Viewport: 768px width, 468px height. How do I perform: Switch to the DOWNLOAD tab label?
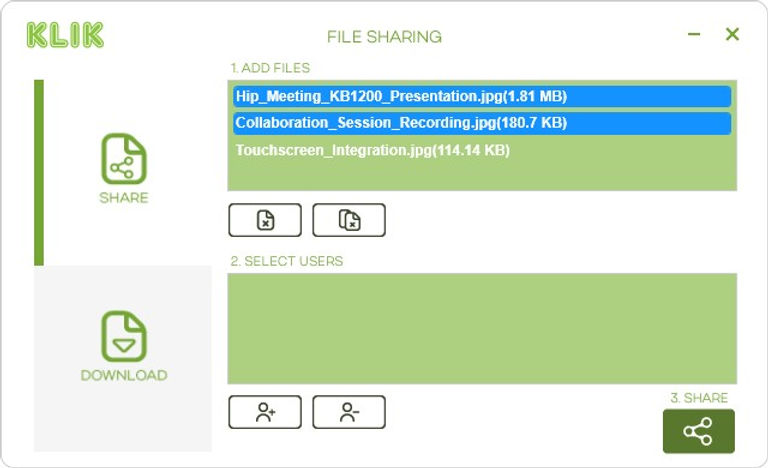[124, 376]
